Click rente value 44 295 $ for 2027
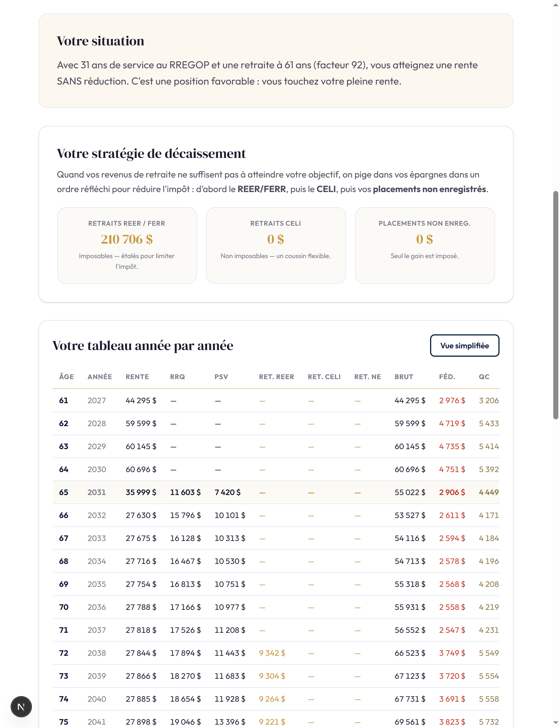The height and width of the screenshot is (728, 560). pyautogui.click(x=141, y=400)
